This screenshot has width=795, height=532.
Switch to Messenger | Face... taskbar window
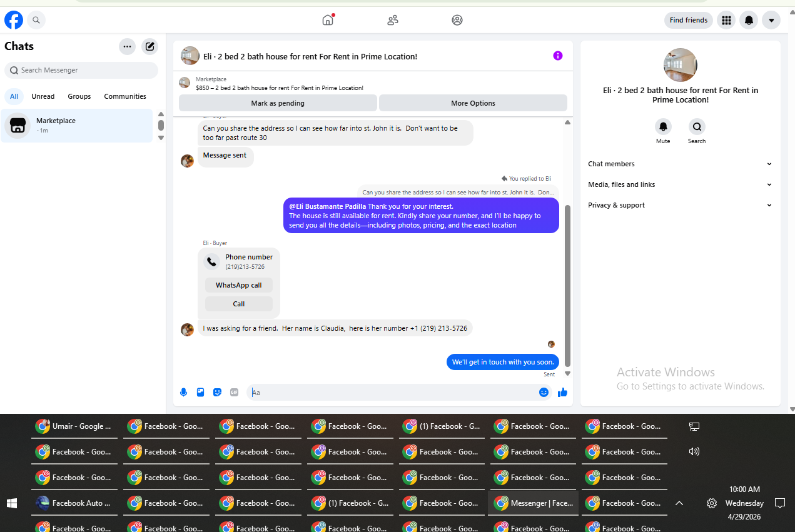click(x=534, y=503)
